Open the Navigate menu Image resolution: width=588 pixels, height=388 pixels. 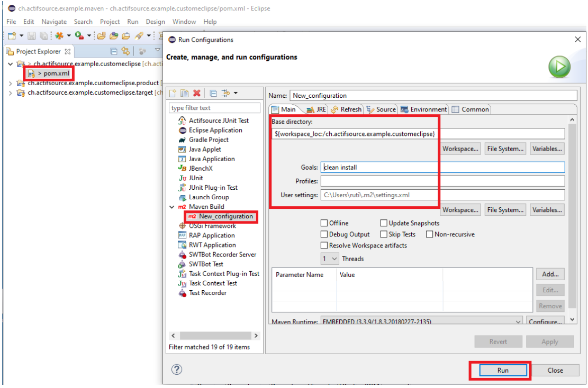tap(54, 22)
